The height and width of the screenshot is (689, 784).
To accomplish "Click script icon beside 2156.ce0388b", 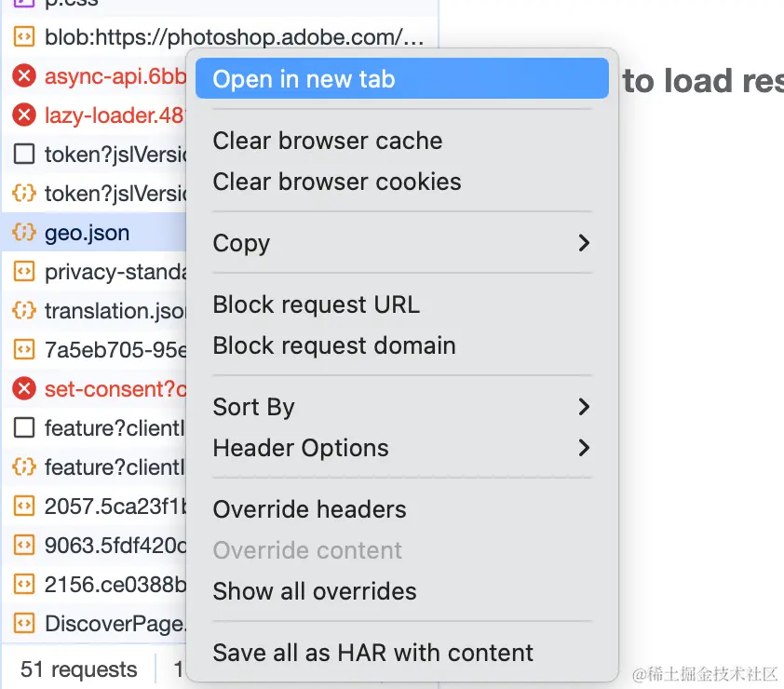I will pos(24,584).
